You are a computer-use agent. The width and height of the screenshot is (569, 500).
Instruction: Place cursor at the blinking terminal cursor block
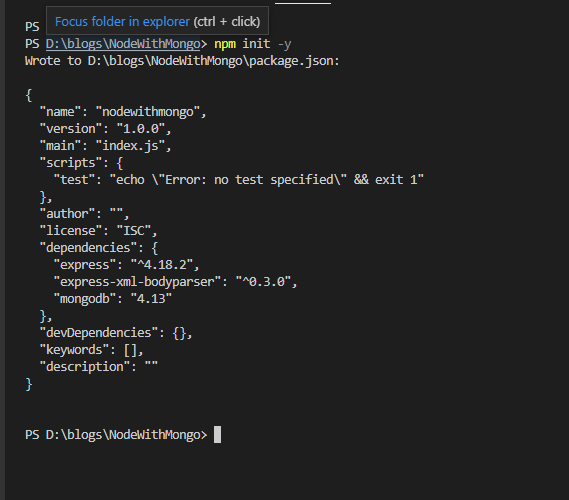[x=217, y=434]
